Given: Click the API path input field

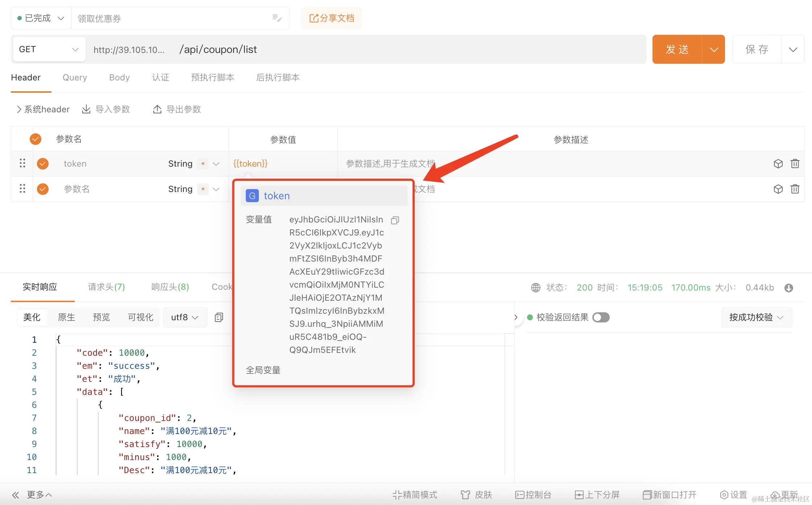Looking at the screenshot, I should pos(399,49).
